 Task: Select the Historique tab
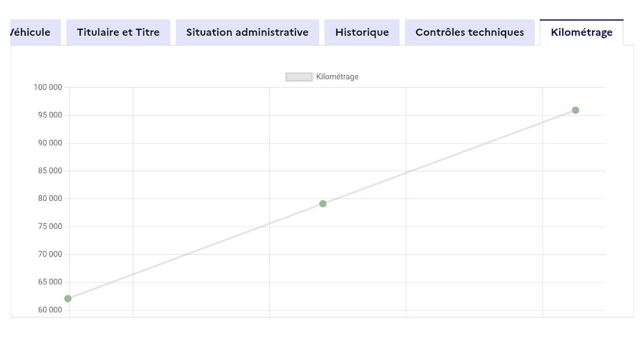tap(362, 32)
